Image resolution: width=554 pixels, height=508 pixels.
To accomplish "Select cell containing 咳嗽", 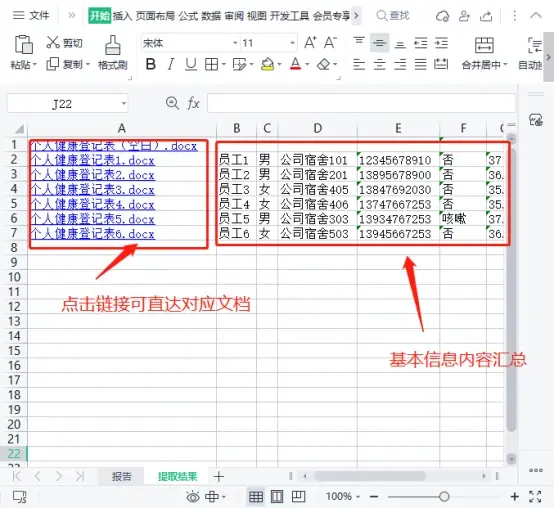I will [462, 219].
